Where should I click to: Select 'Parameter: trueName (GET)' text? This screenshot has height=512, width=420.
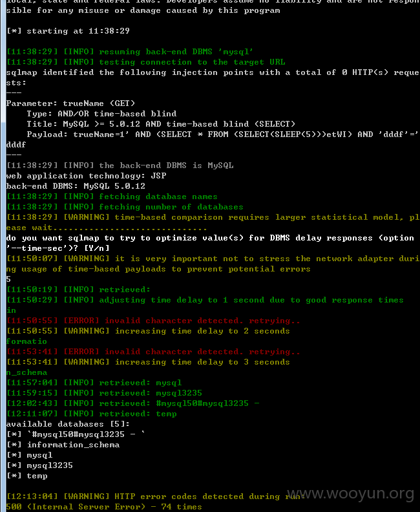pos(70,103)
